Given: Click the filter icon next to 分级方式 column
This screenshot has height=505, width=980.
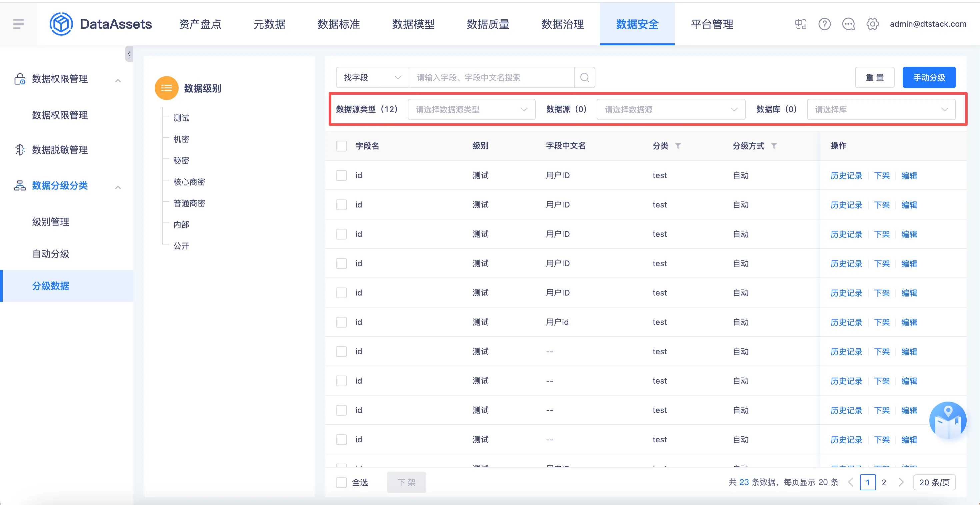Looking at the screenshot, I should pyautogui.click(x=774, y=146).
